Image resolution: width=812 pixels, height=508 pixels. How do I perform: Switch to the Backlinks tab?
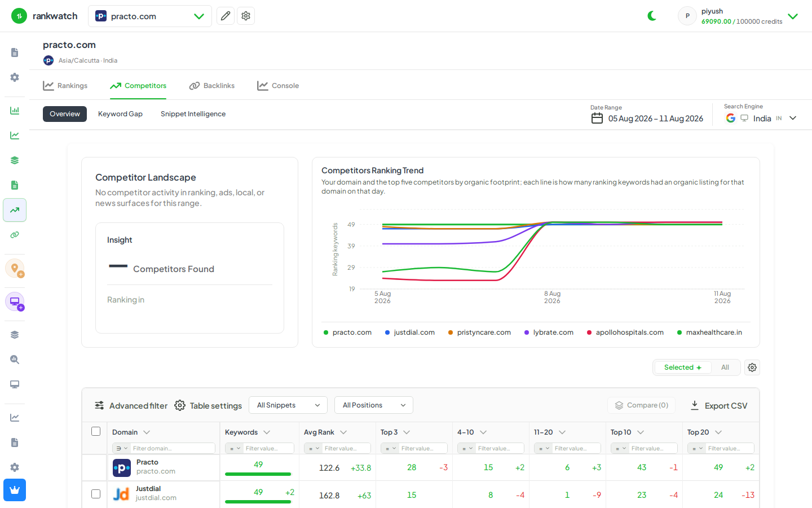pyautogui.click(x=212, y=86)
